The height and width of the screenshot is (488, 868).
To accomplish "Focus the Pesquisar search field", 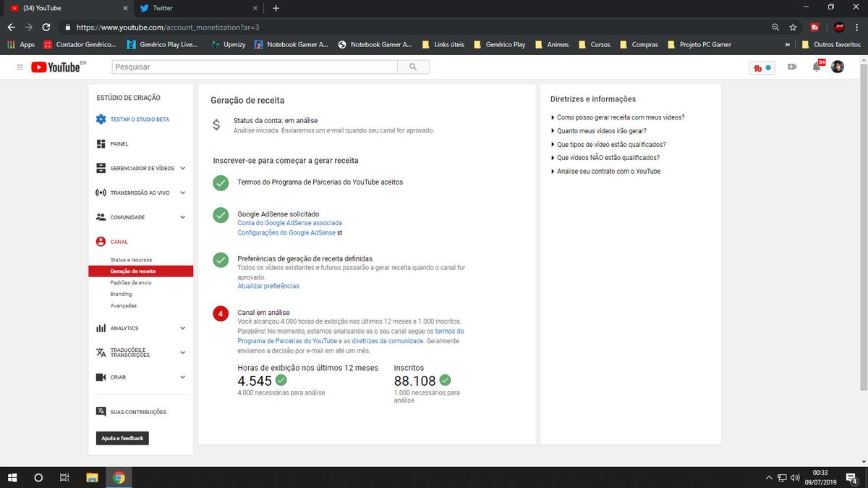I will [x=255, y=67].
